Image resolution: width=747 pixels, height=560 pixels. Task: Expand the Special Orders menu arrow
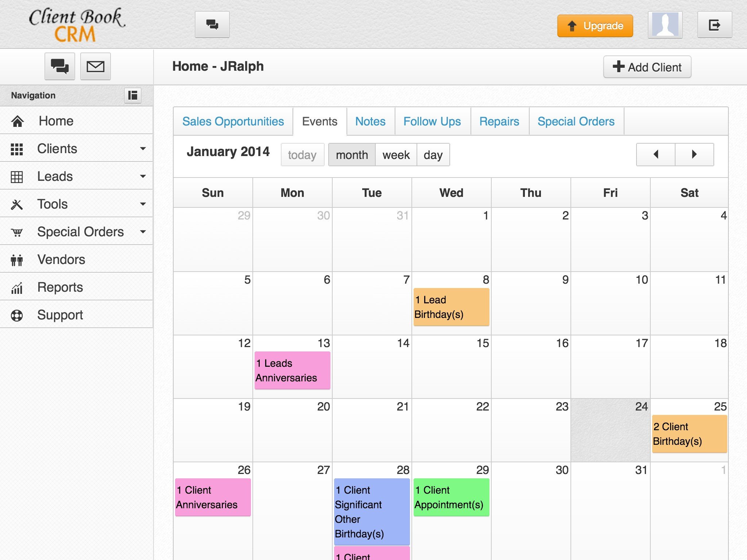[143, 232]
